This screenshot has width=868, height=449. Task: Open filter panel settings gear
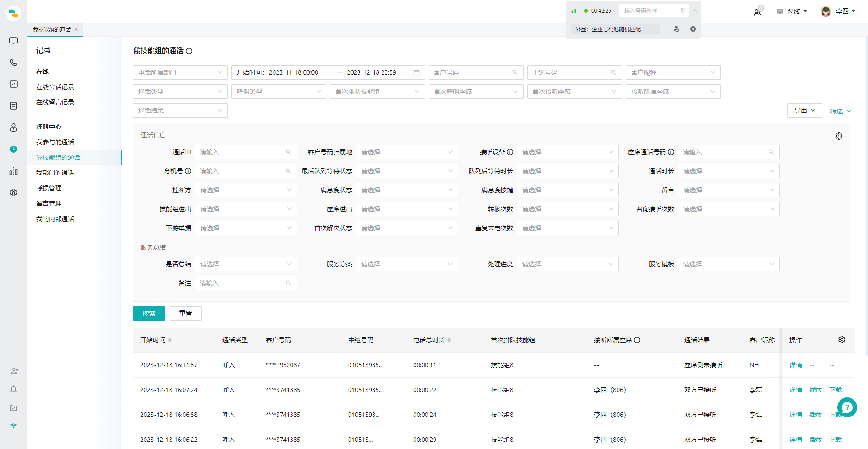(x=839, y=136)
